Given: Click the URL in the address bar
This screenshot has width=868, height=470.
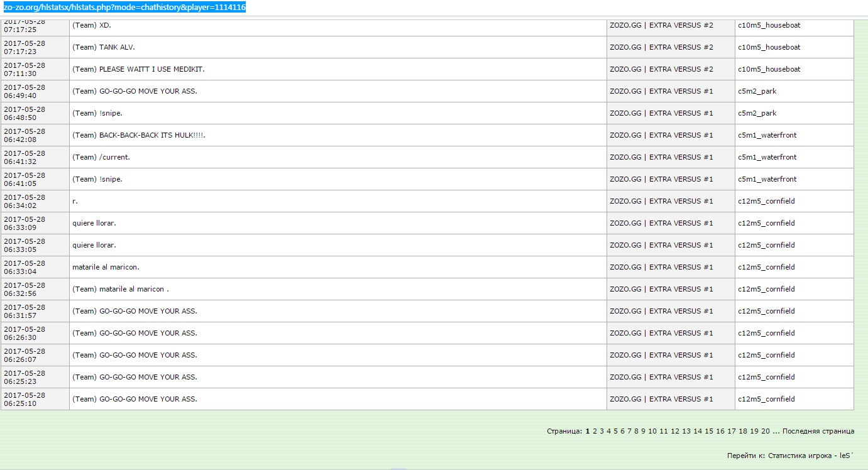Looking at the screenshot, I should coord(124,8).
